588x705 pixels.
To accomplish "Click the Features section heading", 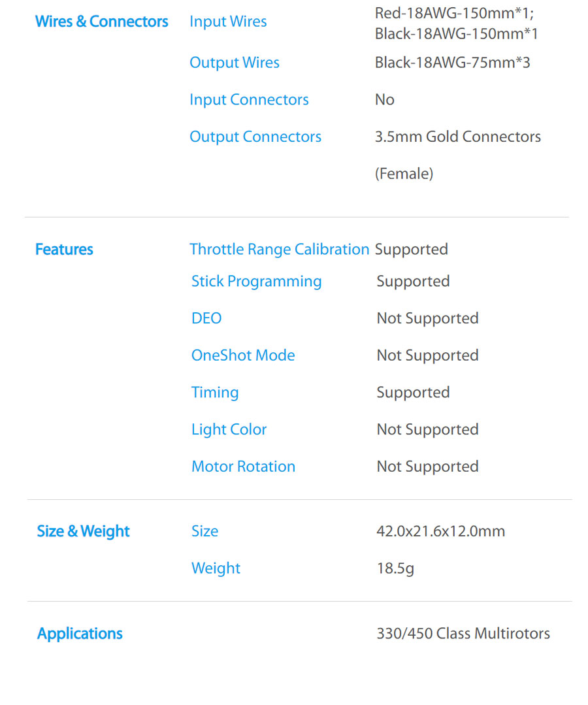I will [x=64, y=249].
